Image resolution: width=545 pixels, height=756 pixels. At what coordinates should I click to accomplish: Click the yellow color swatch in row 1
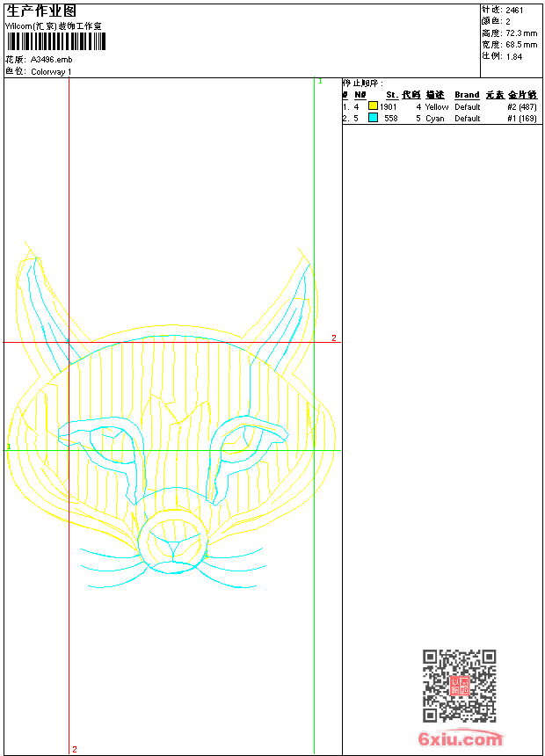coord(373,106)
